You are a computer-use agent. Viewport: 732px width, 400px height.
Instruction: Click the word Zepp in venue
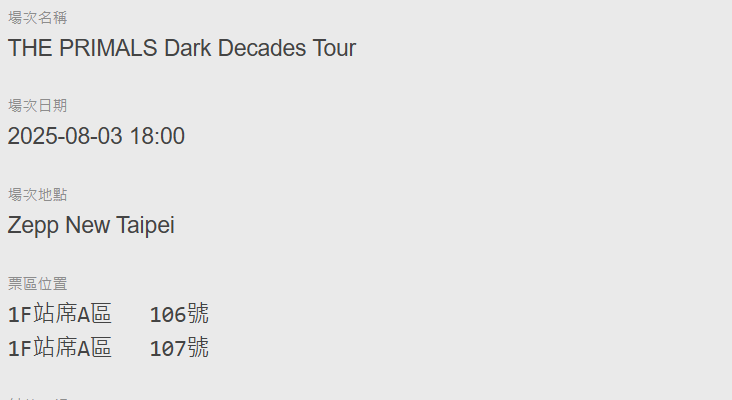[33, 226]
